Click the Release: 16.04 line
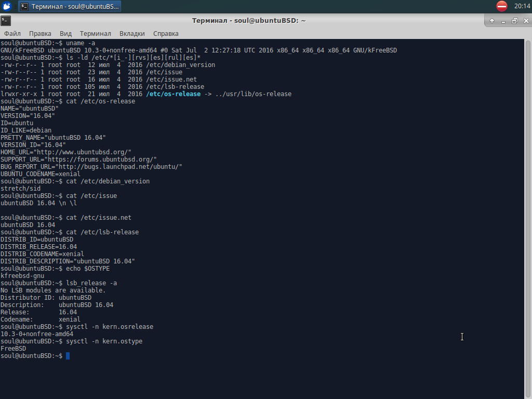Viewport: 532px width, 399px height. pyautogui.click(x=38, y=312)
